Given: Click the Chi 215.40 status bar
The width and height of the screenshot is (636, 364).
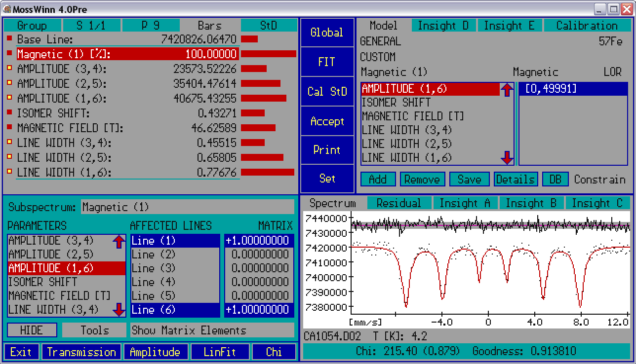Looking at the screenshot, I should [466, 351].
